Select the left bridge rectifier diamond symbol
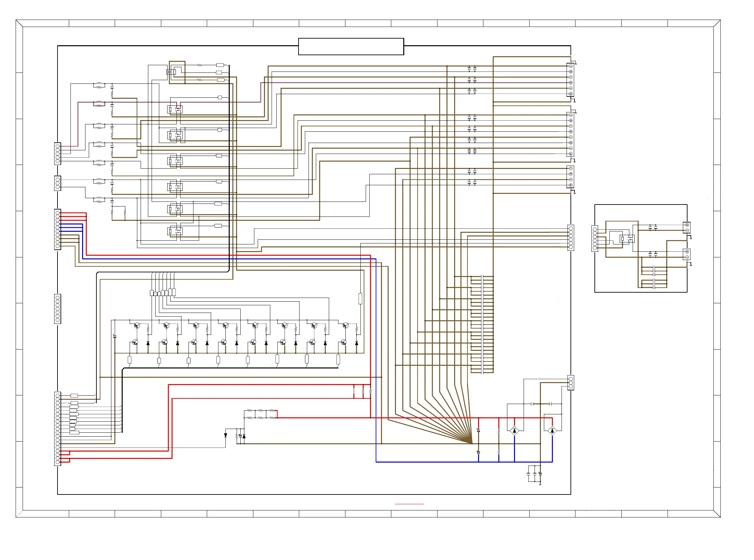The width and height of the screenshot is (754, 560). [x=514, y=431]
